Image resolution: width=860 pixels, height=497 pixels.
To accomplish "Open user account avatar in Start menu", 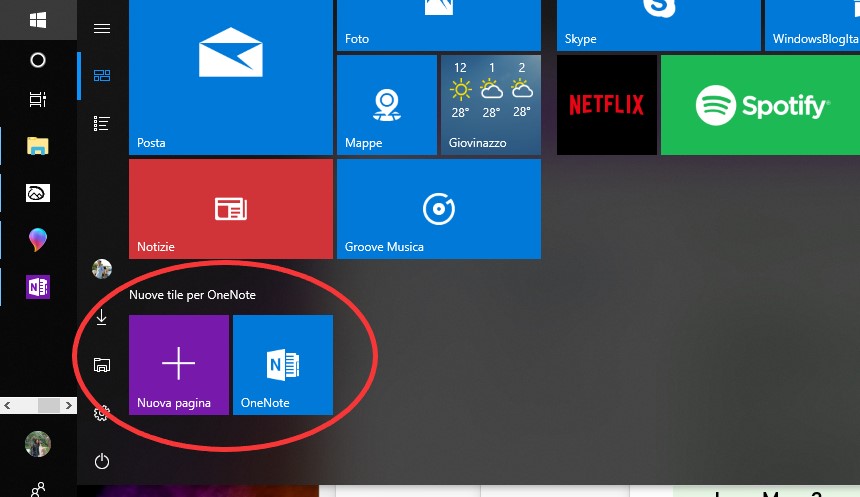I will pos(102,269).
